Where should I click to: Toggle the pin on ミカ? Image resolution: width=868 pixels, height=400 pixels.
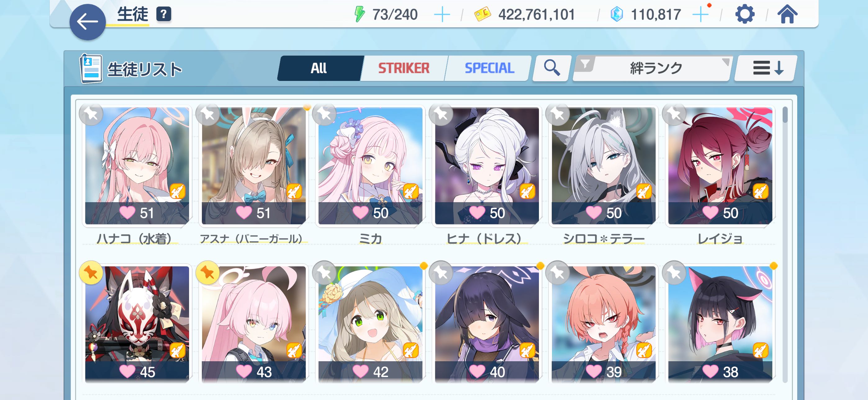324,114
